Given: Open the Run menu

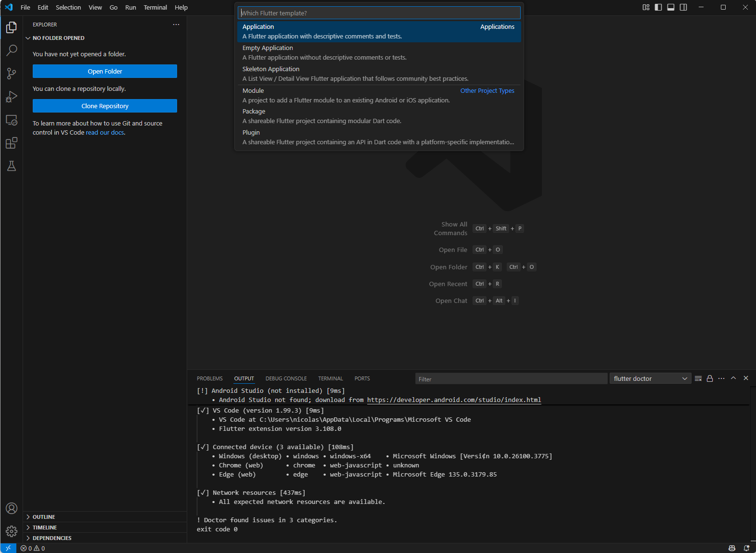Looking at the screenshot, I should [130, 7].
